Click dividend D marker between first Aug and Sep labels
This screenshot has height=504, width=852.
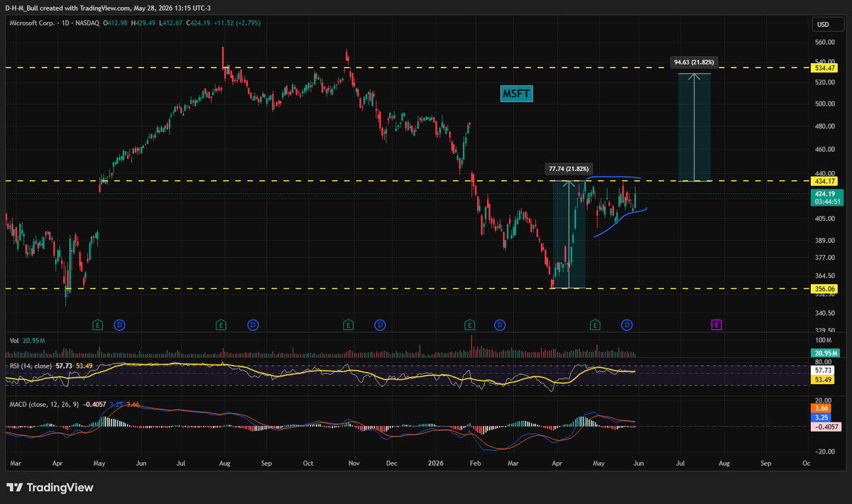[253, 324]
